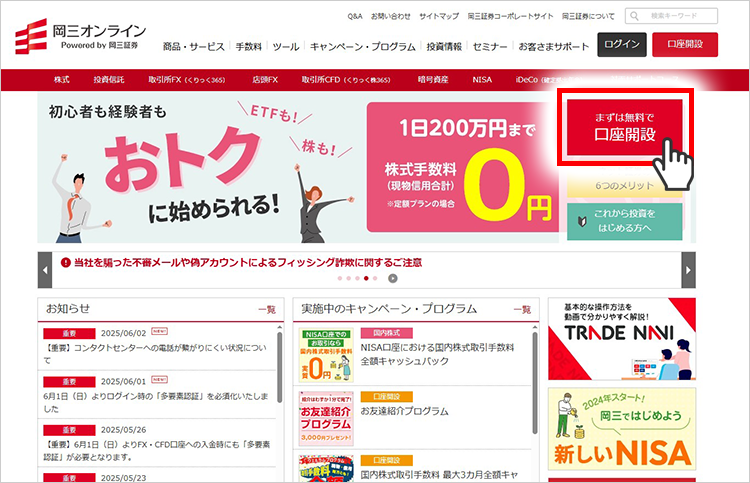The image size is (750, 483).
Task: Open 2025/06/02 コンタクトセンター notice
Action: [155, 354]
